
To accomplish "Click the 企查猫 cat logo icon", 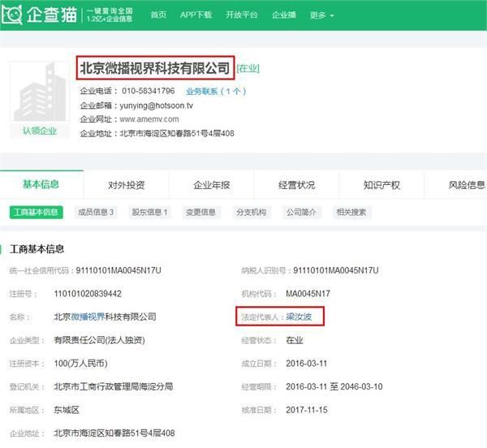I will [12, 14].
